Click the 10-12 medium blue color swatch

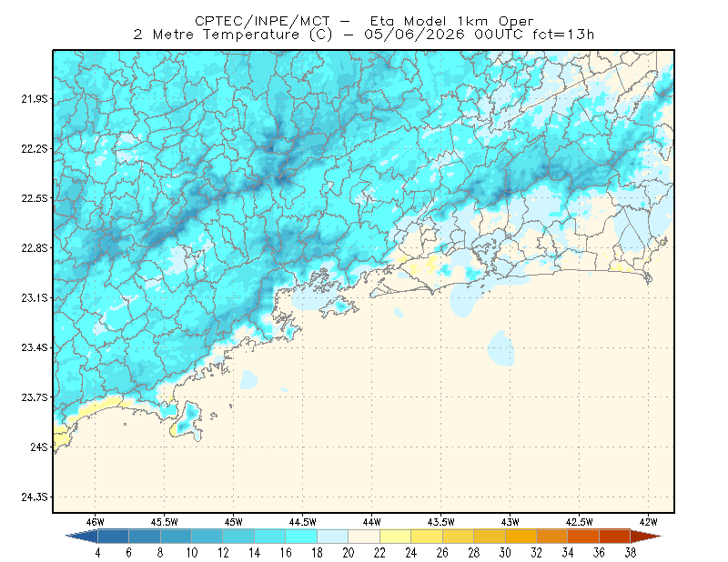(207, 537)
